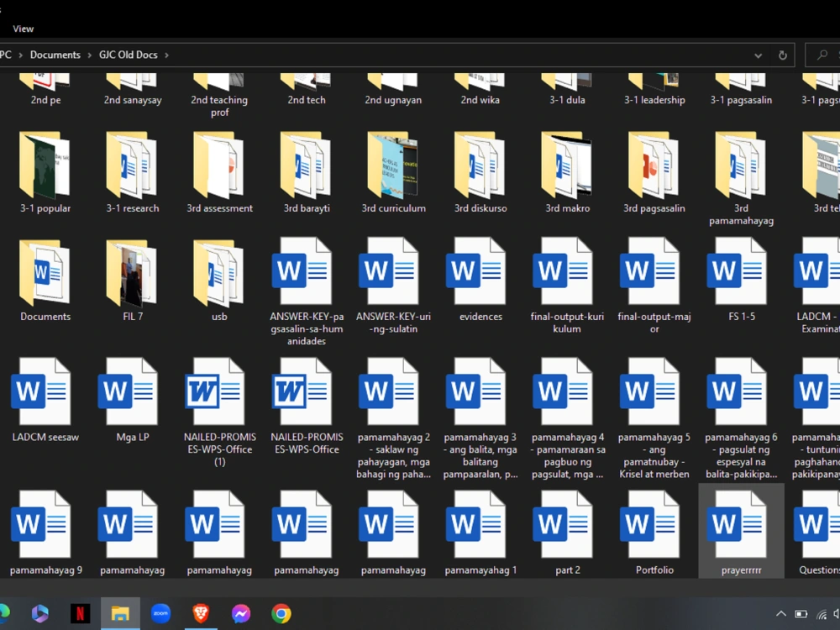The width and height of the screenshot is (840, 630).
Task: Select the 3rd diskurso folder
Action: [480, 172]
